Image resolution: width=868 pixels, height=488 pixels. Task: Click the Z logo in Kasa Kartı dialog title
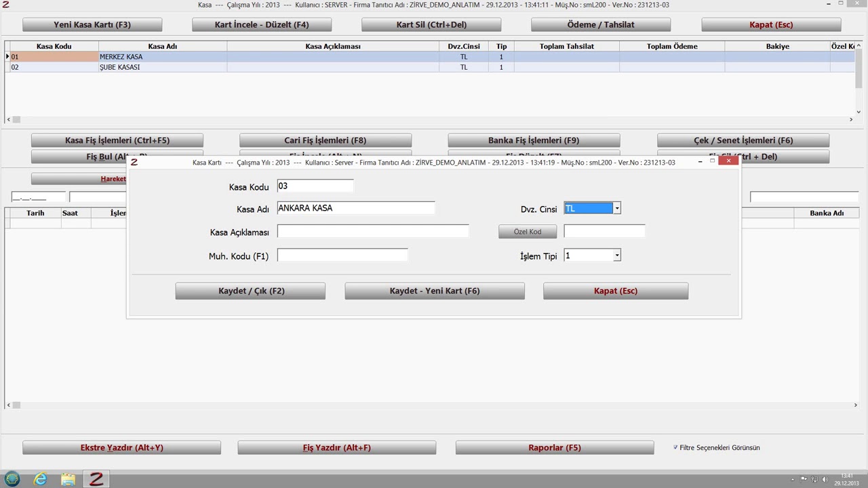click(134, 162)
